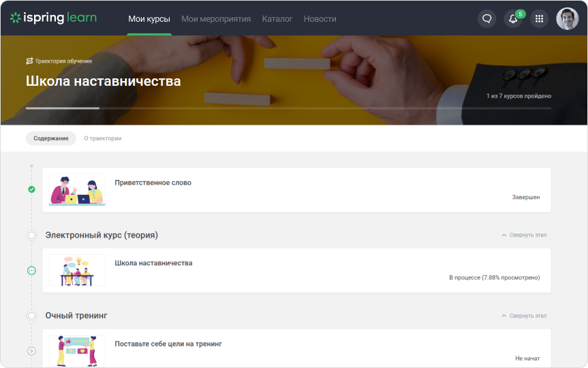This screenshot has height=368, width=588.
Task: Open the Новости section
Action: coord(320,19)
